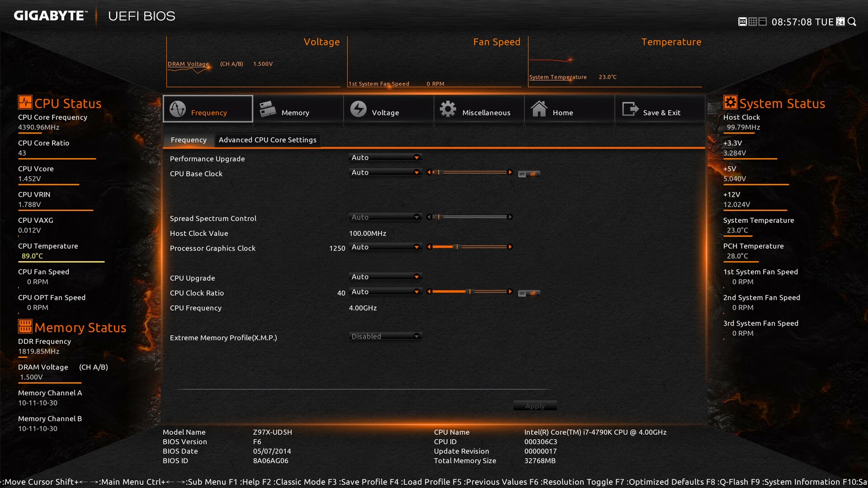Go to the Home main tab
The image size is (868, 488).
[x=569, y=109]
